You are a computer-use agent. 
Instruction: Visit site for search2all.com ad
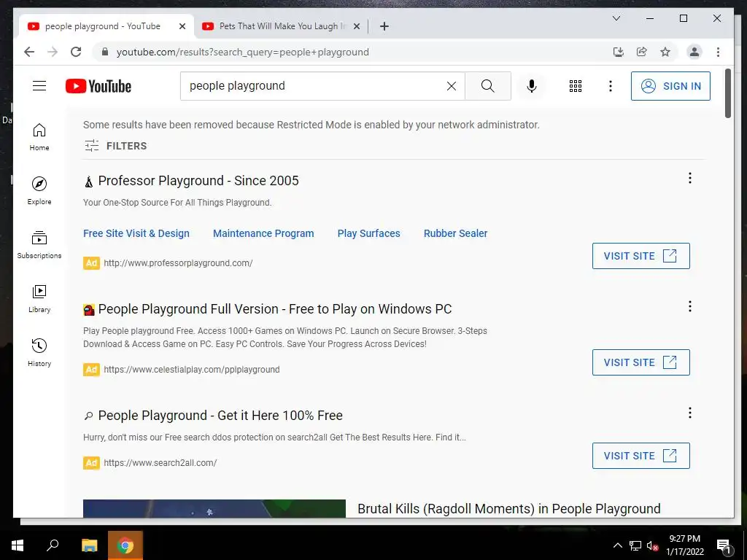[x=641, y=456]
